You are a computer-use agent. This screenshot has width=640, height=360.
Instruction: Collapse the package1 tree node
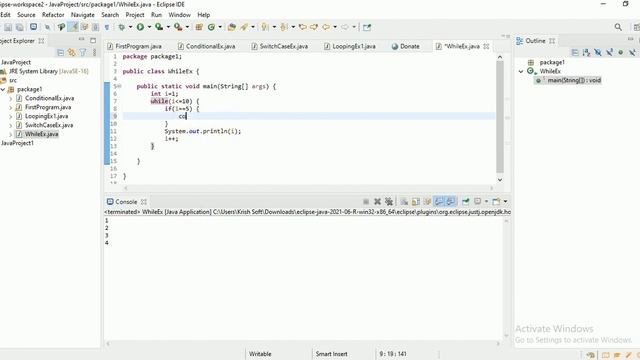pos(3,89)
